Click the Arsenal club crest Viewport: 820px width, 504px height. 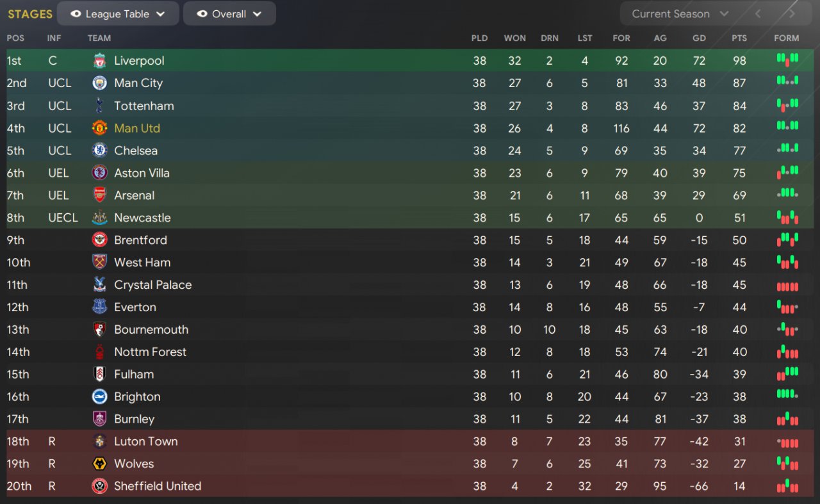click(99, 195)
